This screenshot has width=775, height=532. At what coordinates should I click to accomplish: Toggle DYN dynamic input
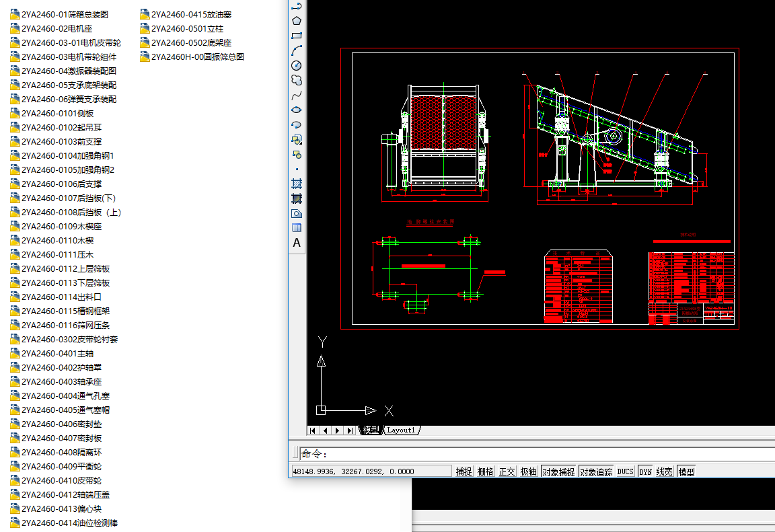tap(646, 471)
